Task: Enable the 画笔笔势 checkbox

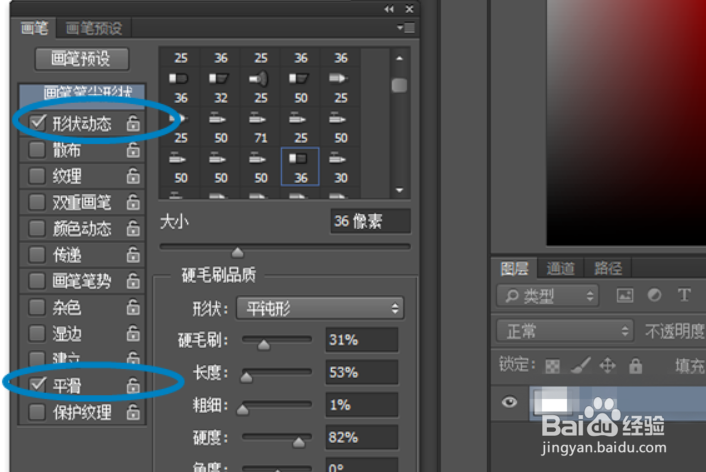Action: pos(36,281)
